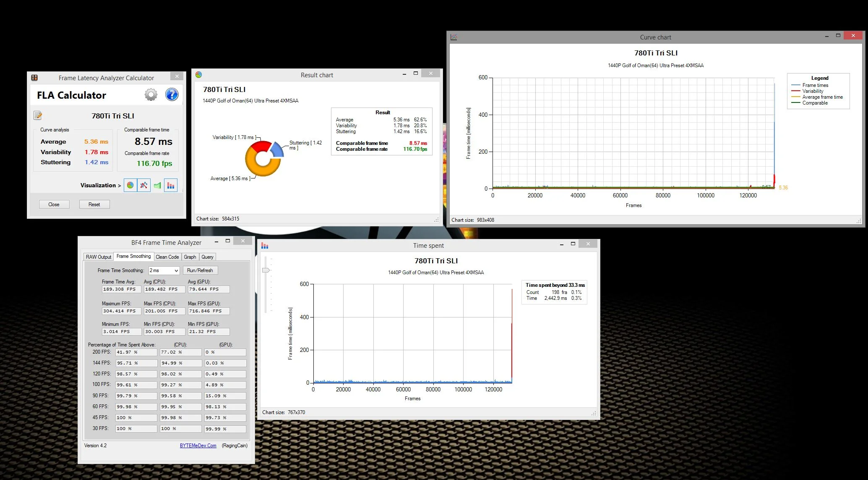Switch to RAW Output tab
This screenshot has height=480, width=868.
[99, 257]
